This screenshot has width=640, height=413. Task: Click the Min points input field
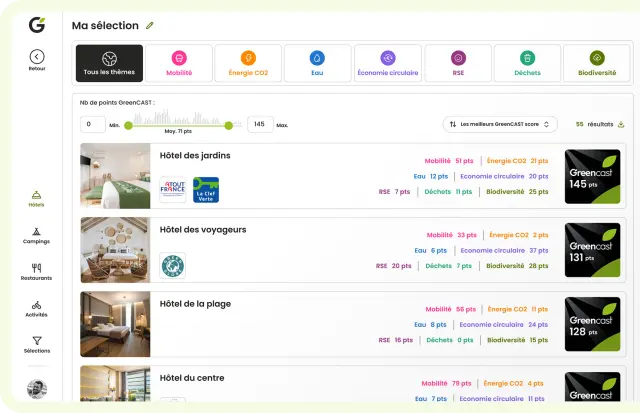93,124
